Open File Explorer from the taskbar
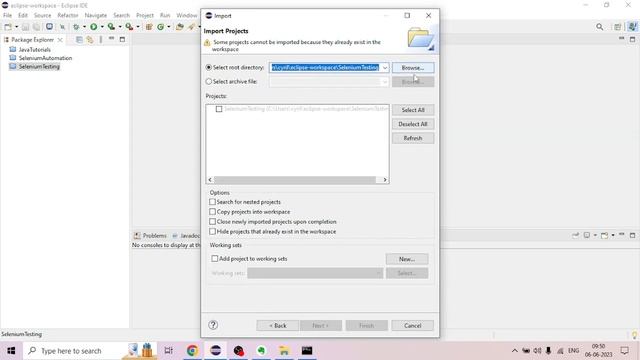This screenshot has height=360, width=640. point(284,351)
